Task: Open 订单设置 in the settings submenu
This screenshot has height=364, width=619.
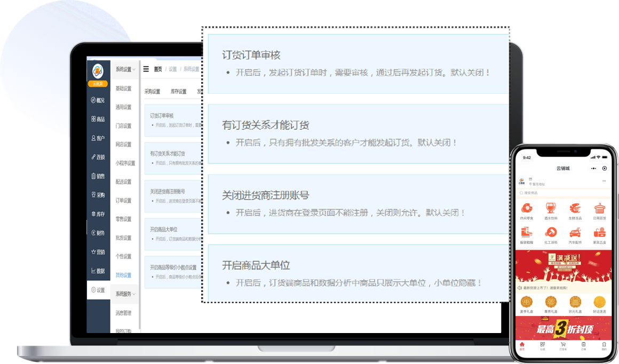Action: click(123, 201)
